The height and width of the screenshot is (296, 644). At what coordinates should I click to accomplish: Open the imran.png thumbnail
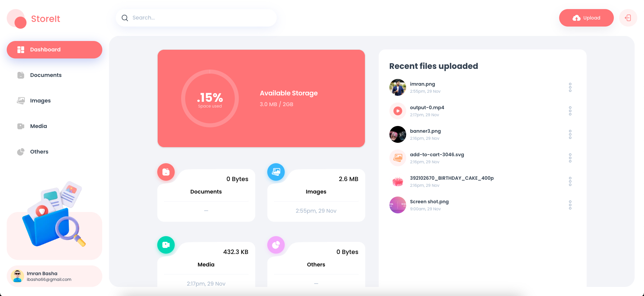tap(398, 87)
